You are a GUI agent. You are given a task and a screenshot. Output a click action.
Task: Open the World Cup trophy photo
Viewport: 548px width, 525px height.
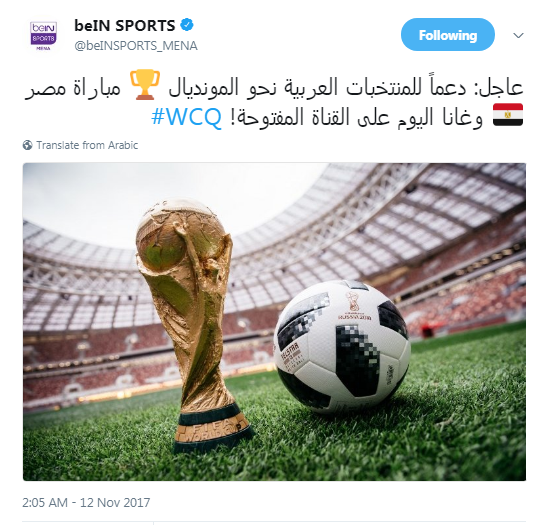click(x=274, y=322)
